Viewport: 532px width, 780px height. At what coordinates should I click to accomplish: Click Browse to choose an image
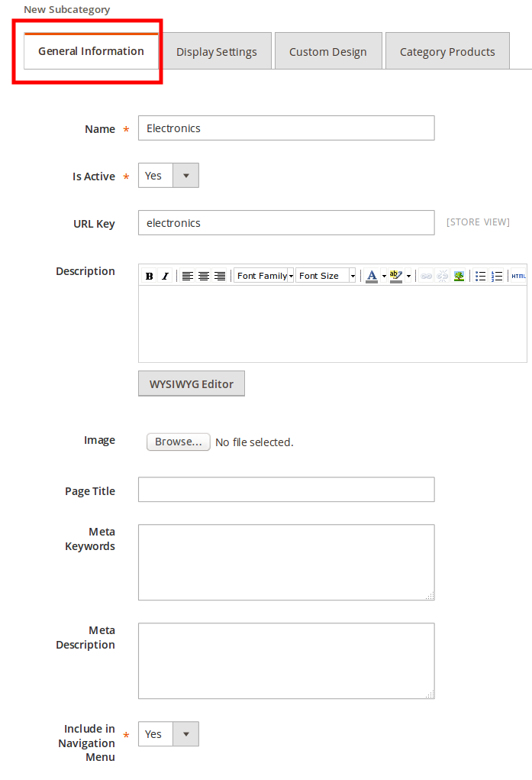click(x=179, y=442)
